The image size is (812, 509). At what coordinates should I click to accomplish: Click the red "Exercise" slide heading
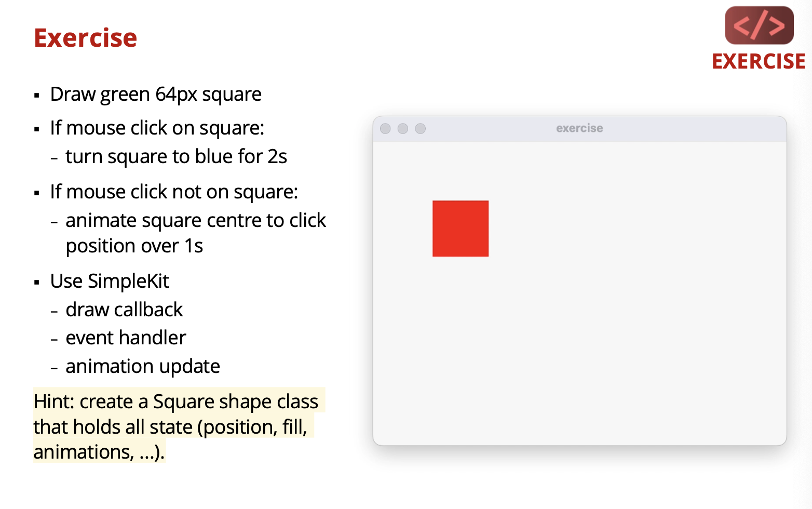[86, 38]
